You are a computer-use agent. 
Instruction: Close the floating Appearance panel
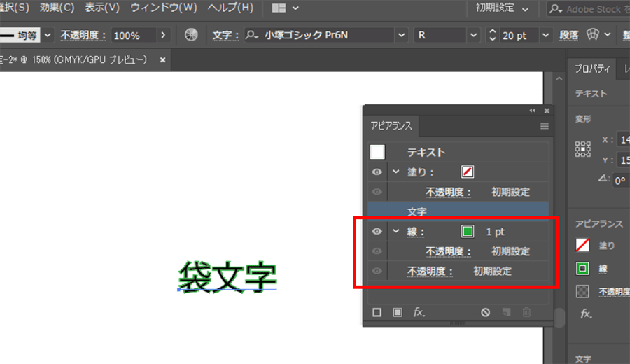(x=547, y=111)
